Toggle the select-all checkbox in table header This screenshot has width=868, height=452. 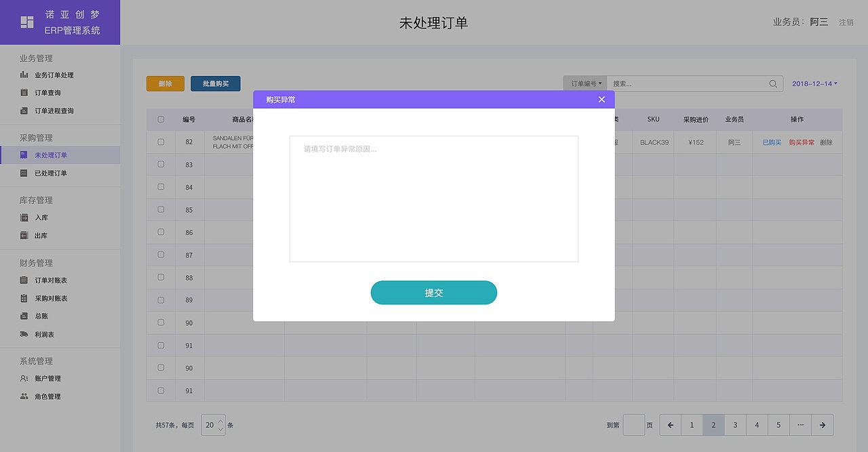pos(161,119)
